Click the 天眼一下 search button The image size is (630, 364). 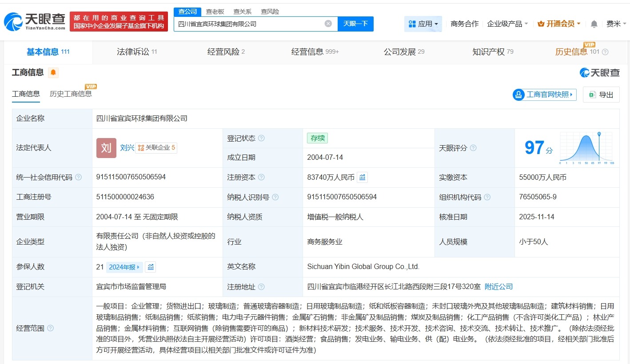tap(355, 24)
